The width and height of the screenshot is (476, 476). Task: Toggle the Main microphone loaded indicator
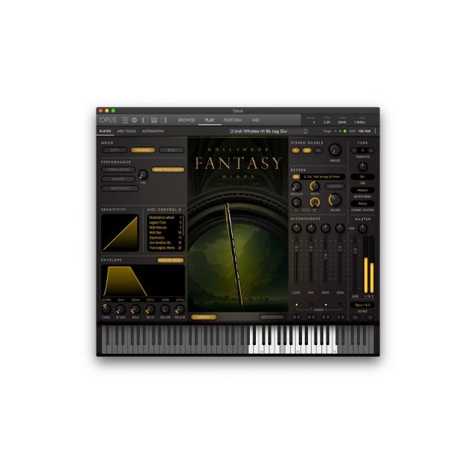(x=326, y=305)
